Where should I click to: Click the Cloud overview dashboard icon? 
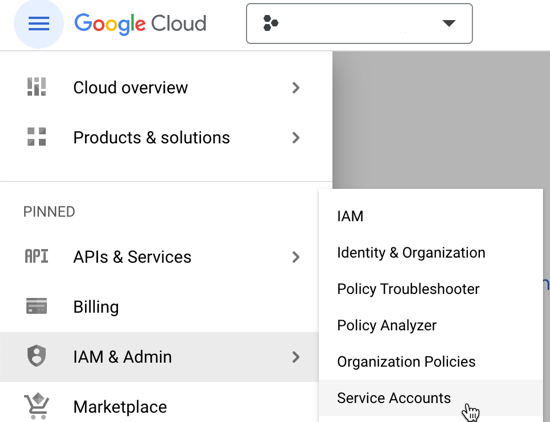coord(36,87)
